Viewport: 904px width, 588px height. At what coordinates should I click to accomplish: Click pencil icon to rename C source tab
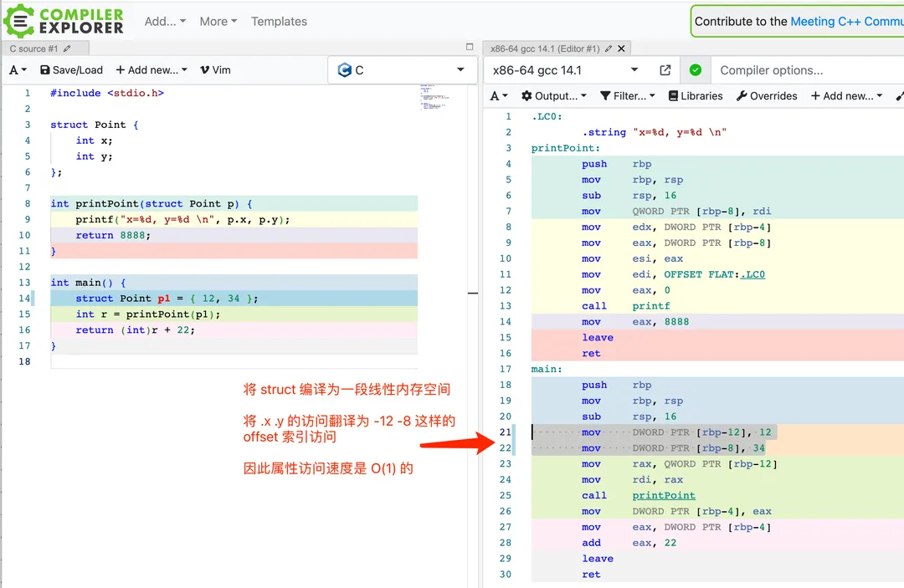[67, 49]
